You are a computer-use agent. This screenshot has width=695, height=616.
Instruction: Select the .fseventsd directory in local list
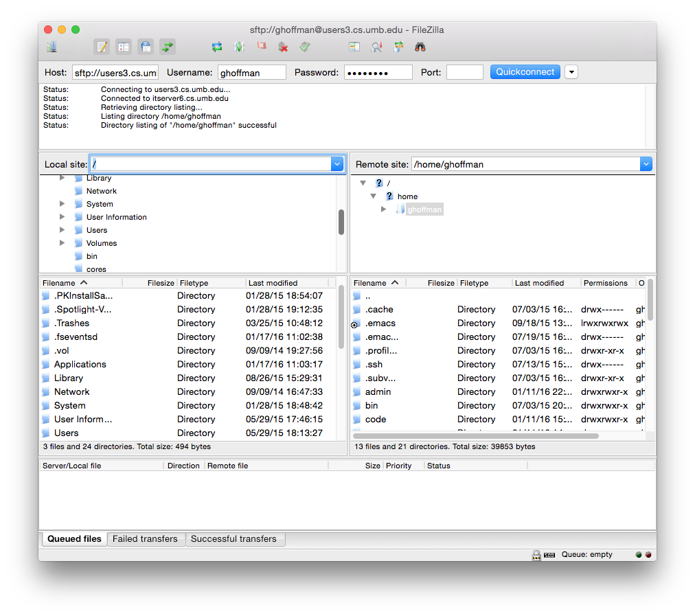point(188,336)
